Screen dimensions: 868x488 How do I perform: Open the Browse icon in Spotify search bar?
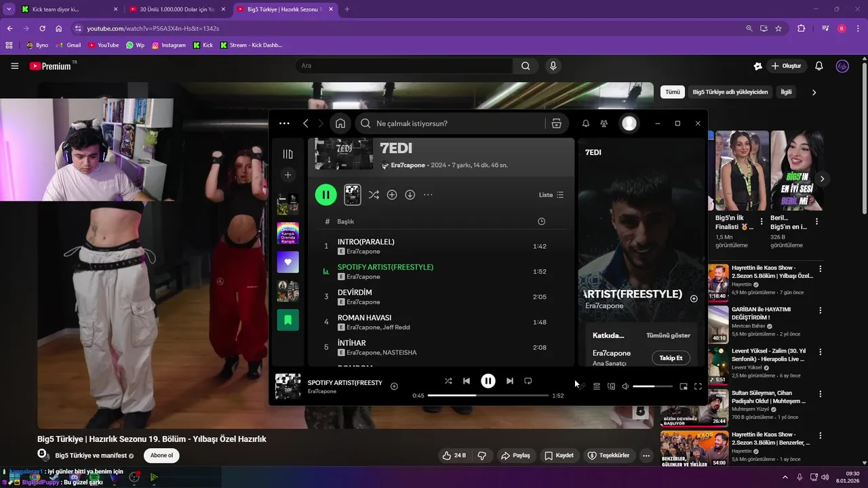[x=556, y=123]
